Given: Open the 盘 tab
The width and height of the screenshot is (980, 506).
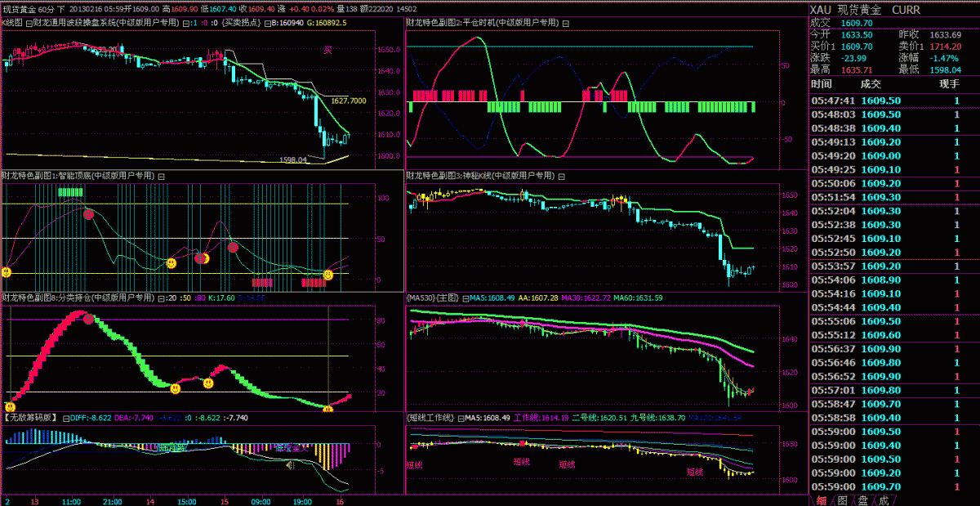Looking at the screenshot, I should (x=862, y=500).
